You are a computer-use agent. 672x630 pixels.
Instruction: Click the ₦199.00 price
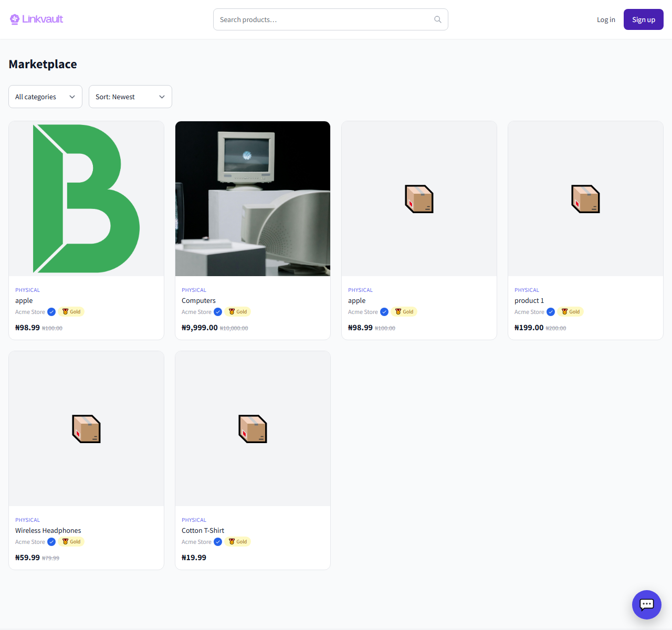click(529, 328)
